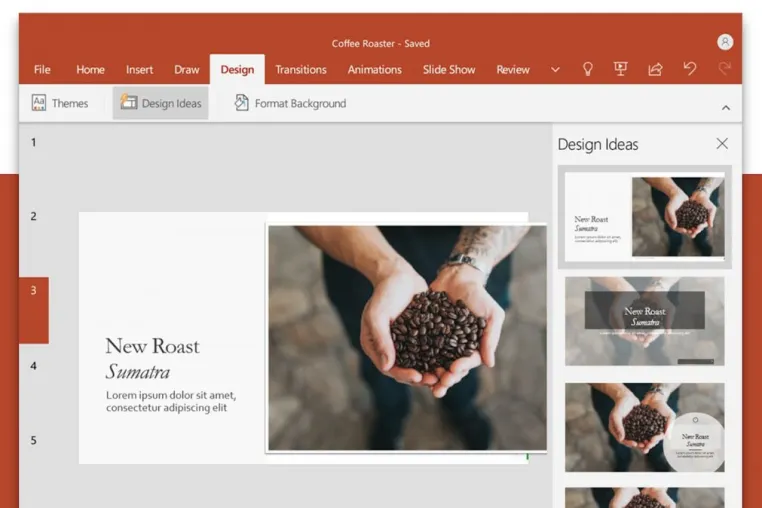The image size is (762, 508).
Task: Switch to the Transitions tab
Action: click(x=301, y=70)
